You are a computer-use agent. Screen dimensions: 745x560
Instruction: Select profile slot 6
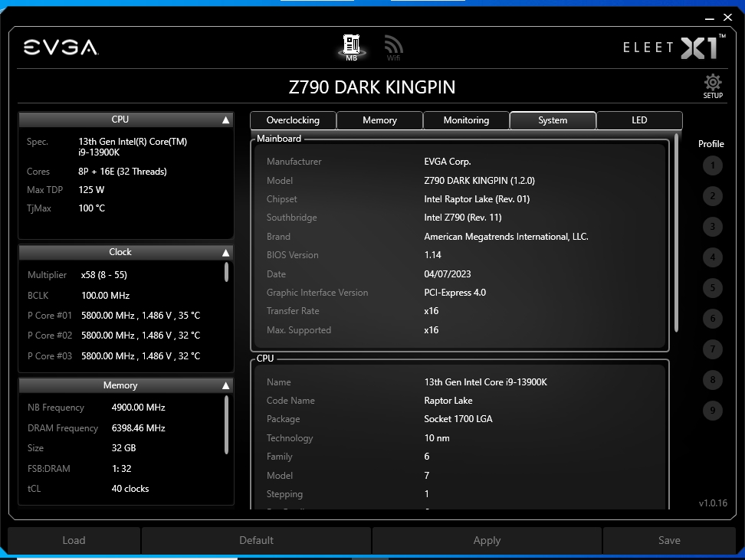[x=712, y=318]
